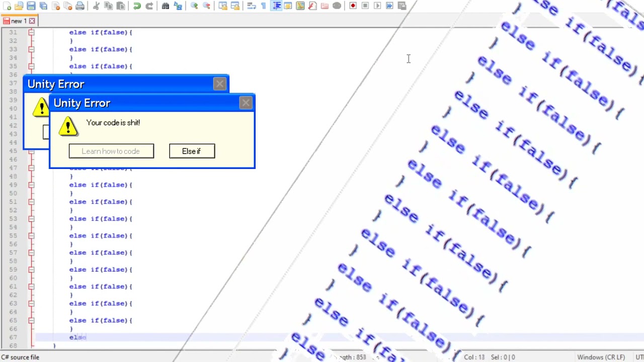Run macro multiple times
This screenshot has width=644, height=362.
point(389,6)
